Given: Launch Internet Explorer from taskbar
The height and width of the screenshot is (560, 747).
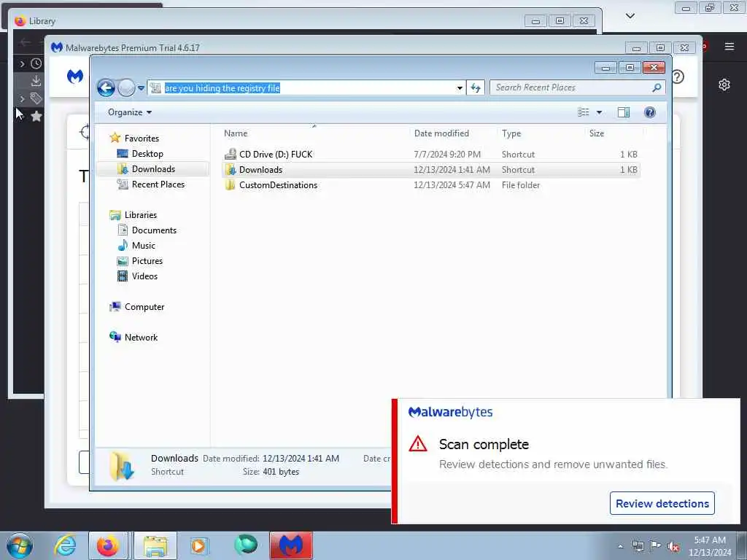Looking at the screenshot, I should [65, 545].
